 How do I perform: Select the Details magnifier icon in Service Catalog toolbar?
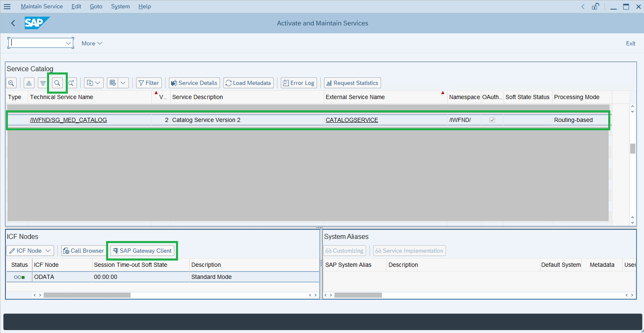click(x=11, y=82)
